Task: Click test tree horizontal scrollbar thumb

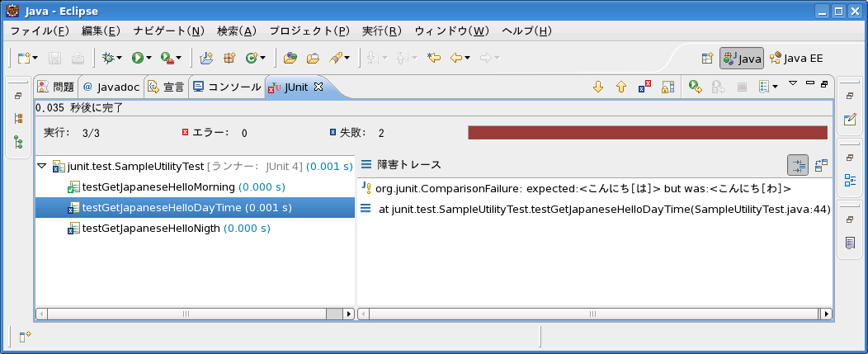Action: [186, 314]
